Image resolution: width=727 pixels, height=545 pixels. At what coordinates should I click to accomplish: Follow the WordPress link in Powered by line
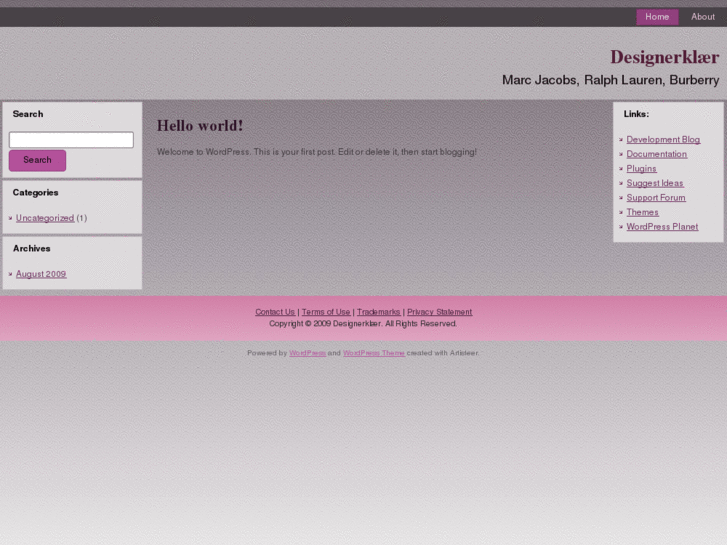[x=307, y=353]
